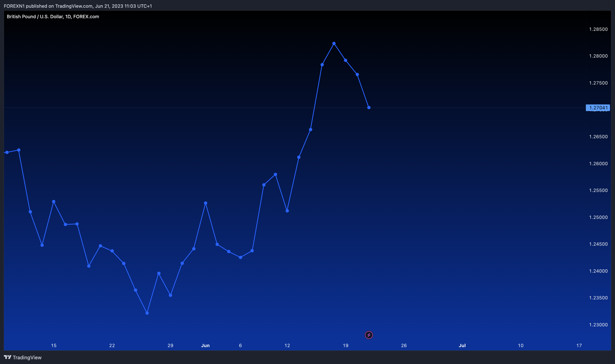Click the 1.25500 price axis label
This screenshot has height=364, width=615.
tap(598, 190)
